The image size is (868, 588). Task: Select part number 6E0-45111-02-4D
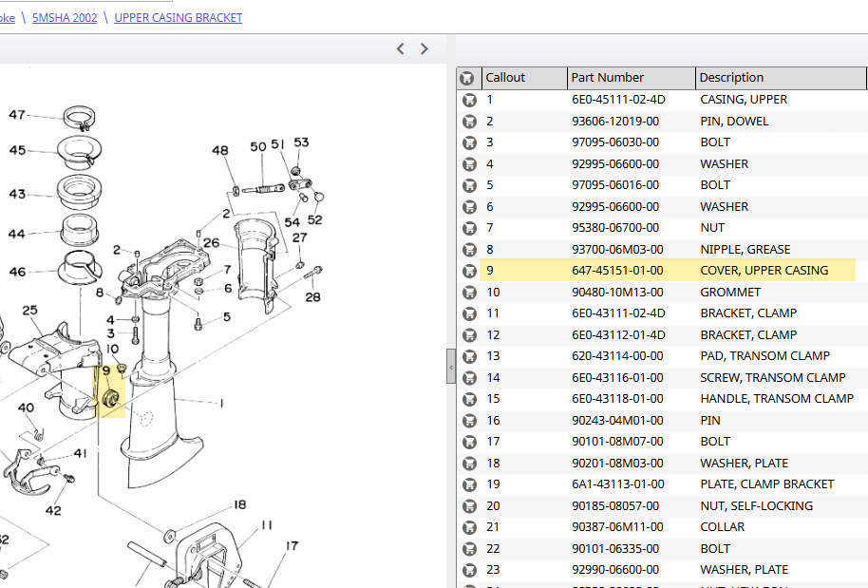pos(618,100)
